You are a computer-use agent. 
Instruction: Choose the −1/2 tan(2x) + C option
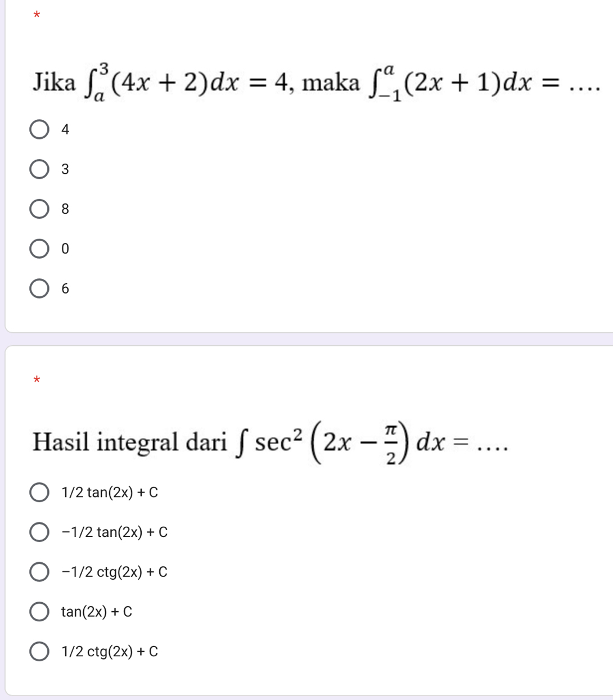39,532
